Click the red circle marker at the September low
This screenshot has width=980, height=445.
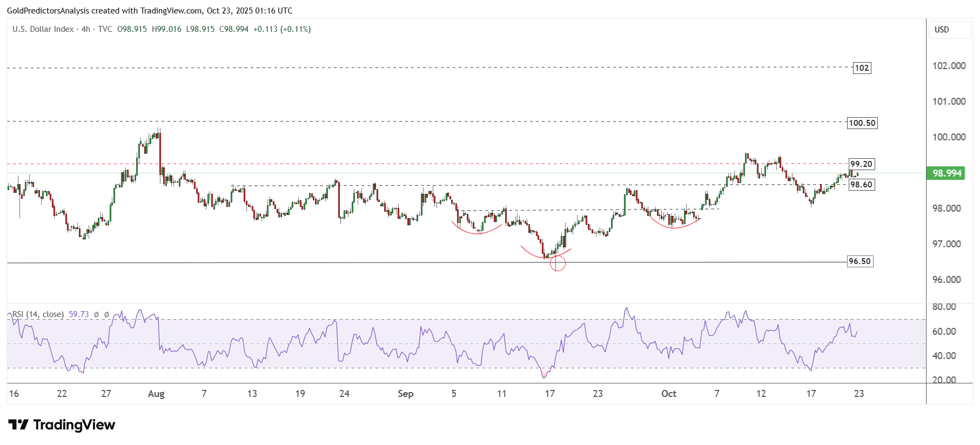[x=557, y=264]
